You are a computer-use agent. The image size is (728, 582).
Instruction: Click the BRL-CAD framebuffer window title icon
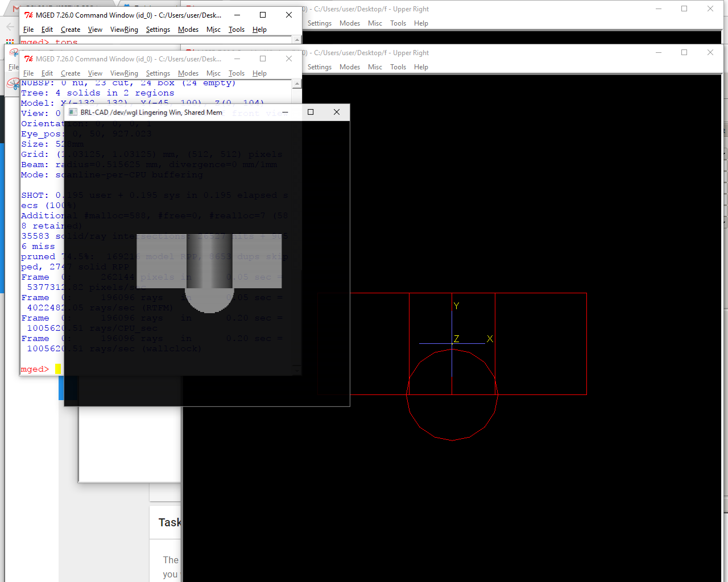click(73, 112)
